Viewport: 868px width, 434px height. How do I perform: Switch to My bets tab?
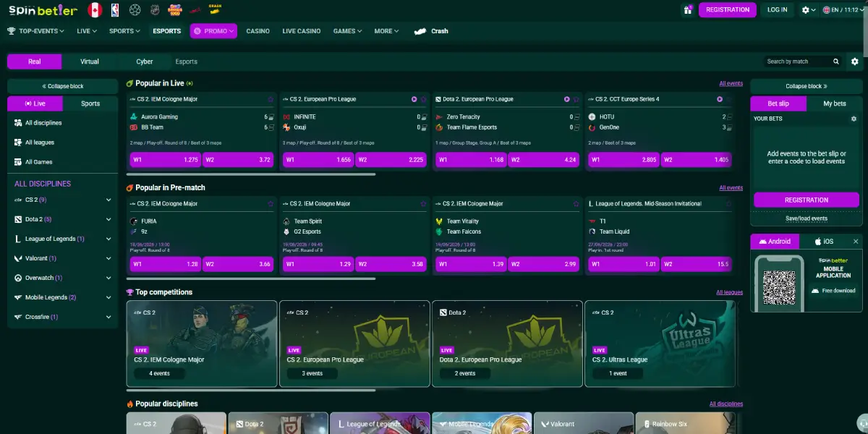[x=835, y=103]
